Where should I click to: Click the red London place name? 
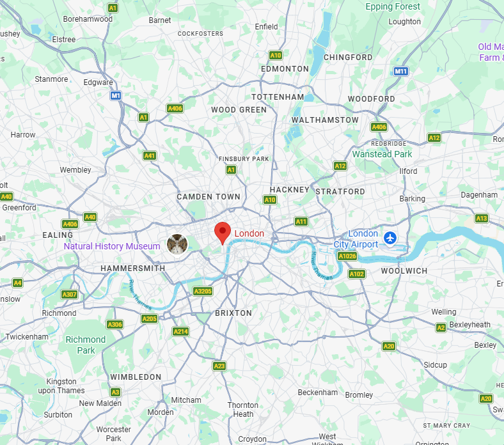click(249, 233)
